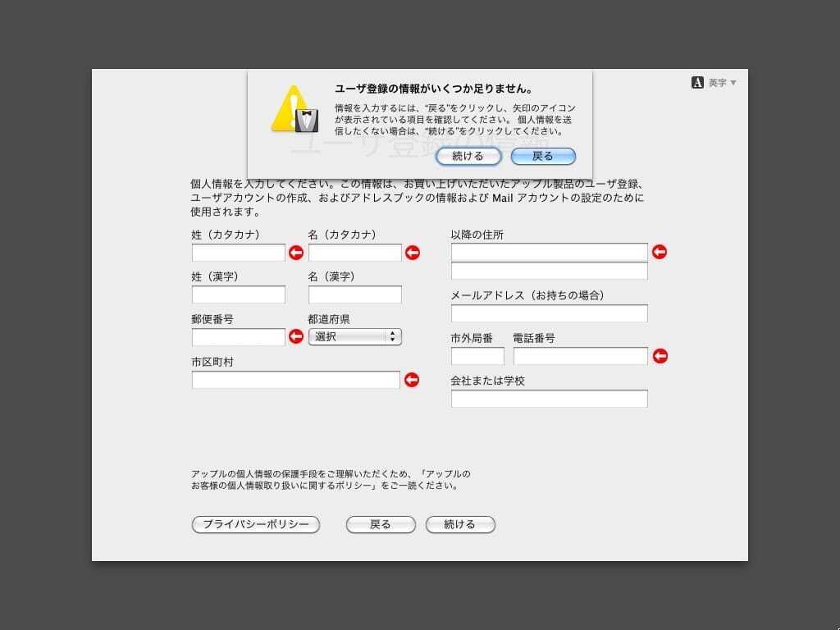Click red arrow beside 名（カタカナ） field
This screenshot has height=630, width=840.
[x=413, y=253]
